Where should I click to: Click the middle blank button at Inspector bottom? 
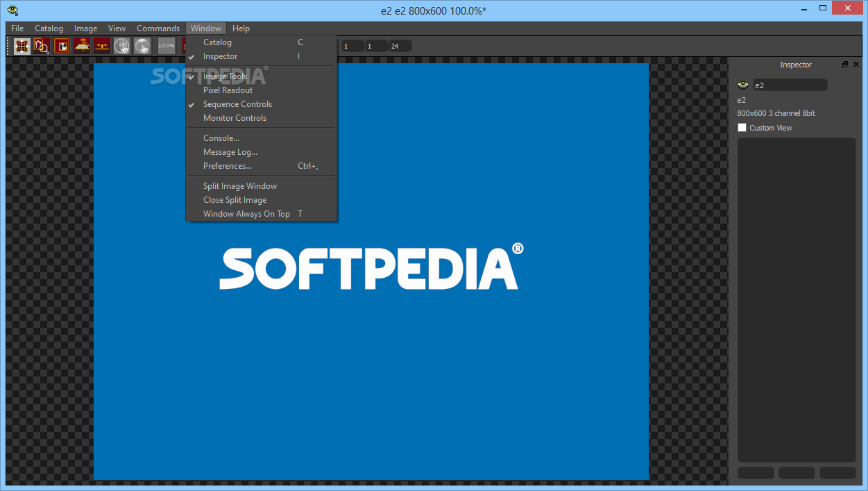pyautogui.click(x=797, y=473)
